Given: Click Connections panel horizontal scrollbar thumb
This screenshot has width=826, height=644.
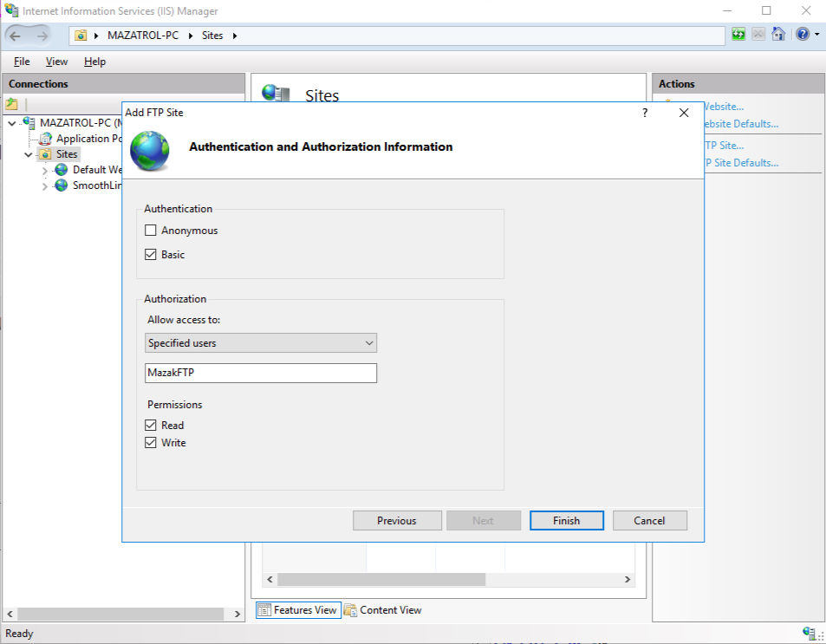Looking at the screenshot, I should tap(120, 614).
